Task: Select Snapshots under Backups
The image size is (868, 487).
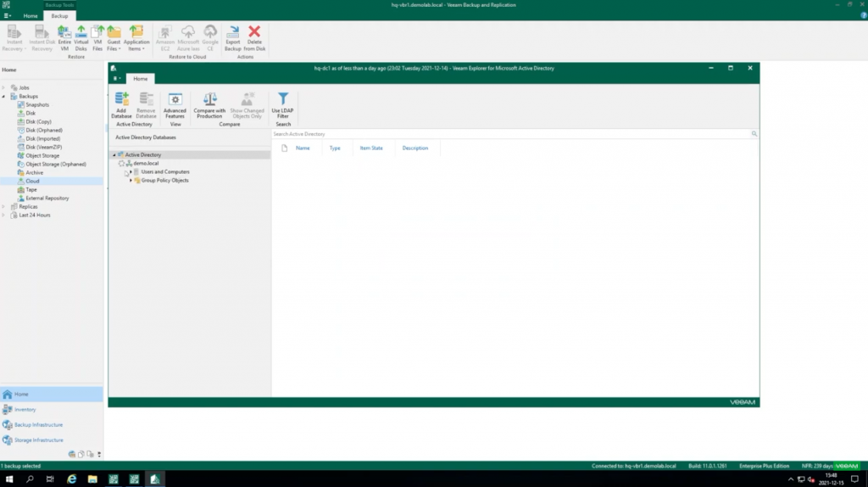Action: 37,104
